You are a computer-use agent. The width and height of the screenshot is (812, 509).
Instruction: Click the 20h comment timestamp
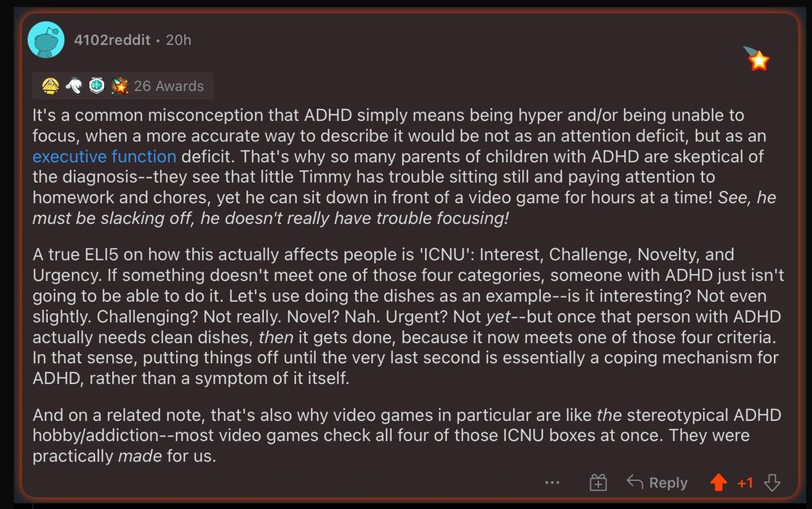pos(178,40)
